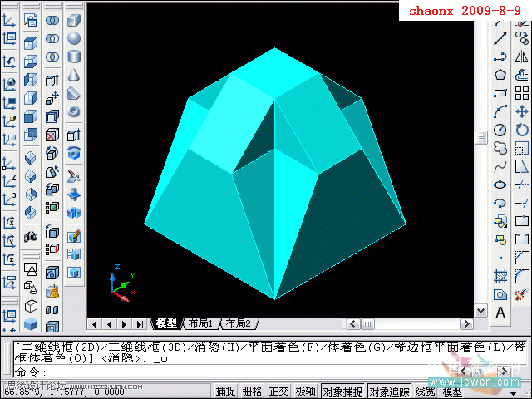532x399 pixels.
Task: Switch to the 布局1 tab
Action: [200, 323]
